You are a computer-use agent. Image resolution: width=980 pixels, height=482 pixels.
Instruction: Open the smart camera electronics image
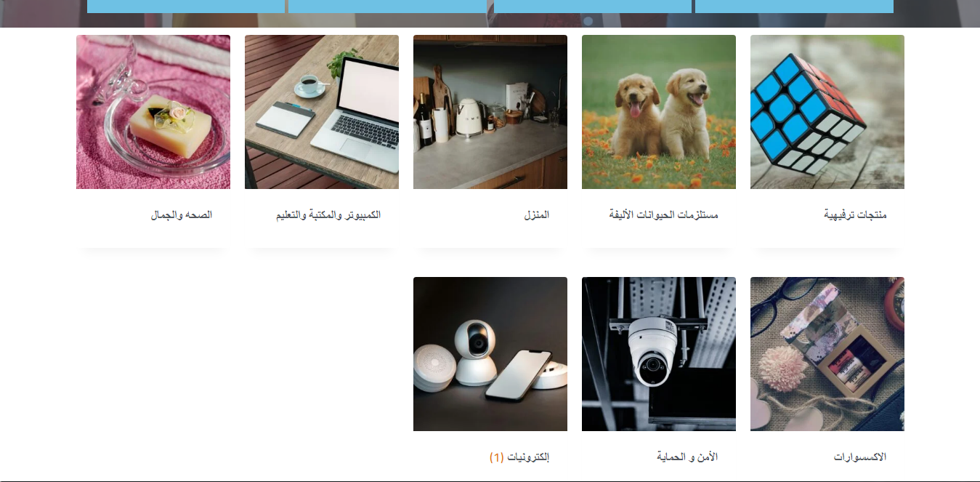pos(490,354)
